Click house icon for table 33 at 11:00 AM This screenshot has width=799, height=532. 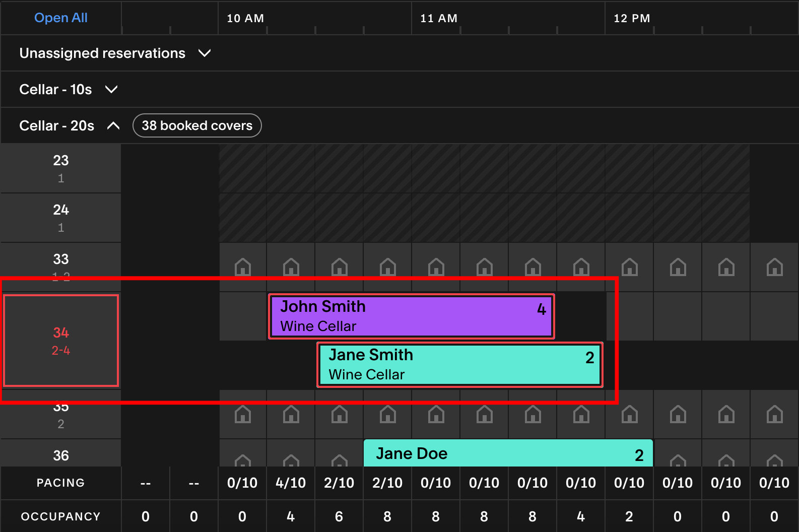point(436,267)
